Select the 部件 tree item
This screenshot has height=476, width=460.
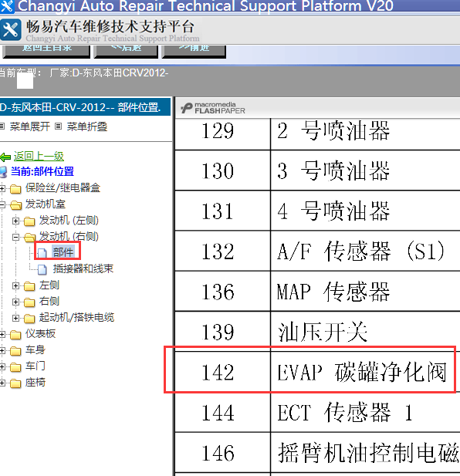[x=63, y=252]
